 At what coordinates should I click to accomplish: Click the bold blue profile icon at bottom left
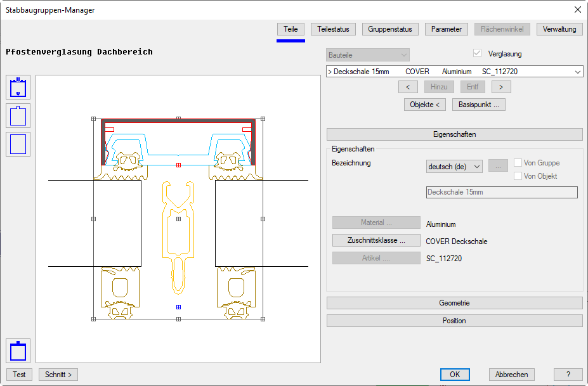tap(18, 351)
